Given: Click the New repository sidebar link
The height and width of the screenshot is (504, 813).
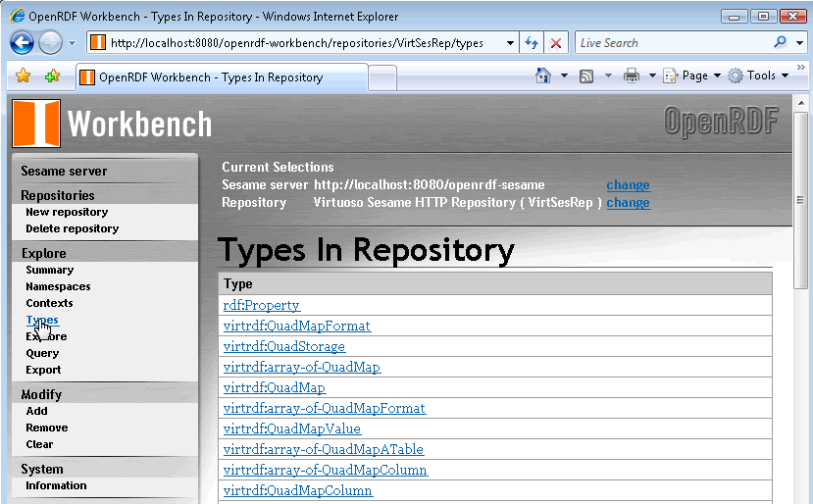Looking at the screenshot, I should click(x=67, y=212).
